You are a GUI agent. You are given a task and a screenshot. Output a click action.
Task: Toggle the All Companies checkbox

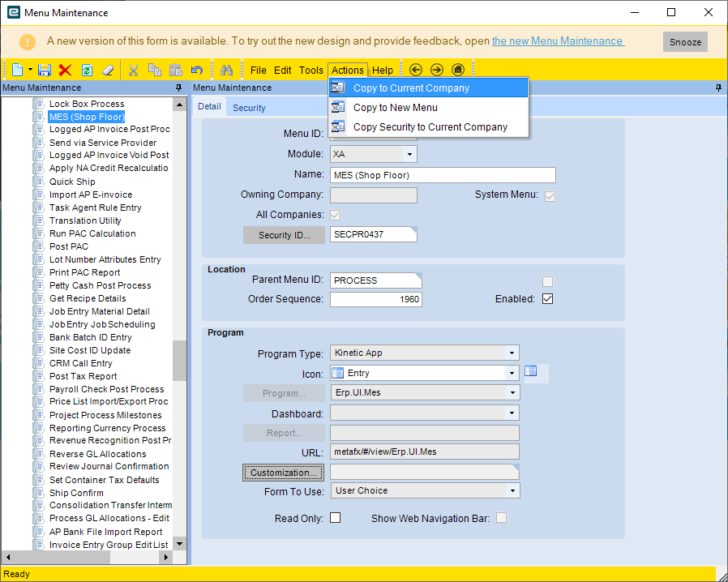coord(335,216)
